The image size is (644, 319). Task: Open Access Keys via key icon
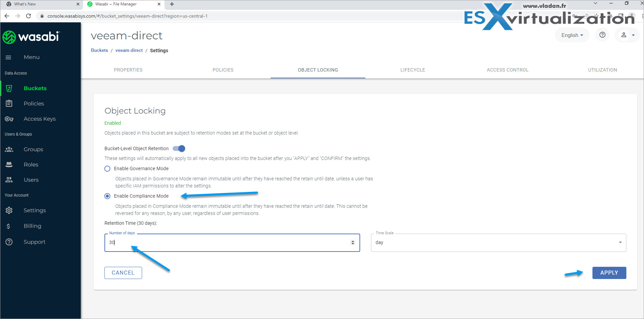[x=9, y=119]
